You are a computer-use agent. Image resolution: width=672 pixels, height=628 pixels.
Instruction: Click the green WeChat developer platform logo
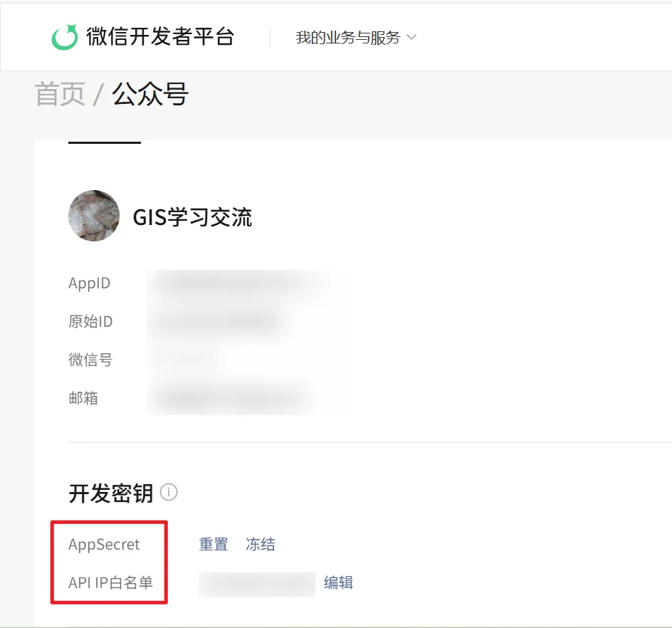[x=65, y=37]
